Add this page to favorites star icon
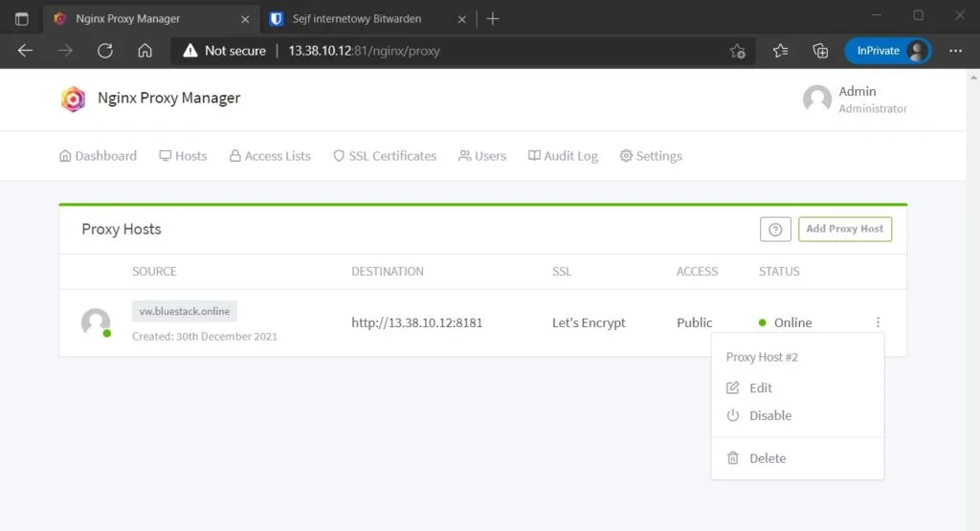This screenshot has height=531, width=980. point(738,52)
